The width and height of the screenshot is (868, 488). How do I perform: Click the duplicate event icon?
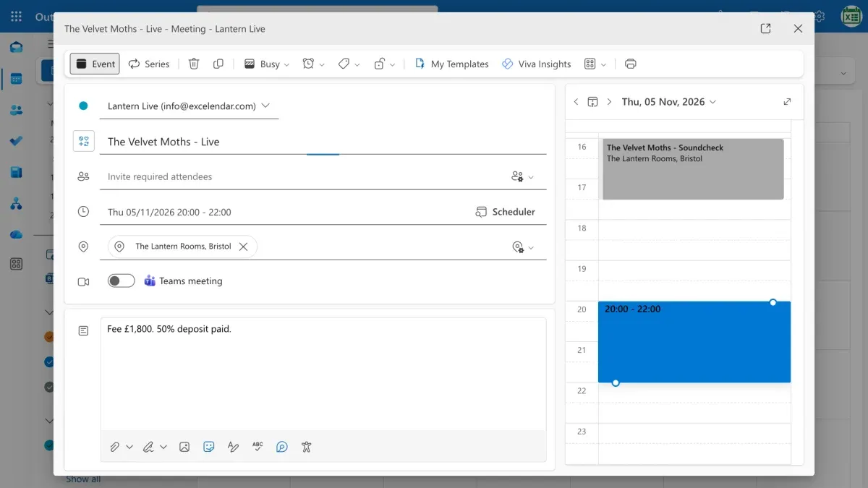(x=218, y=64)
